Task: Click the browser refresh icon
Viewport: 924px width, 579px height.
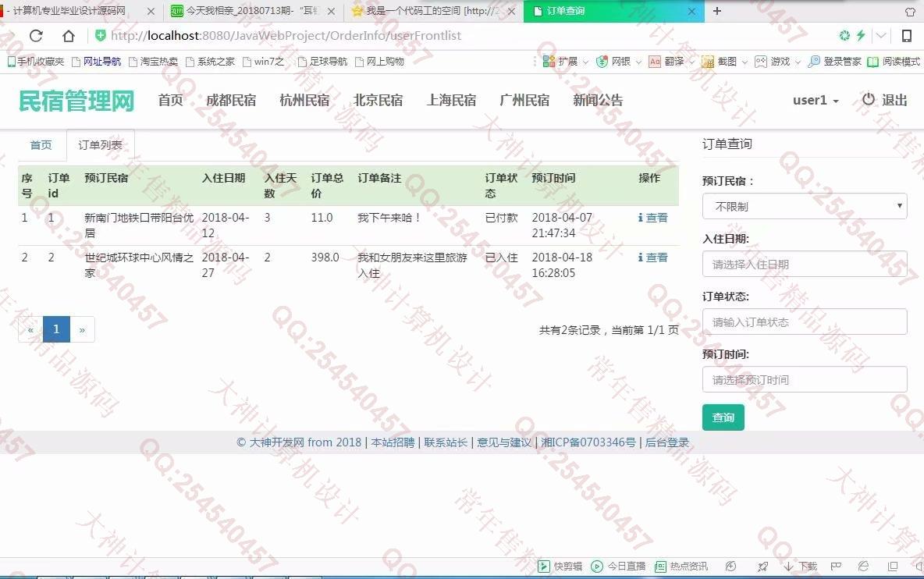Action: pyautogui.click(x=36, y=36)
